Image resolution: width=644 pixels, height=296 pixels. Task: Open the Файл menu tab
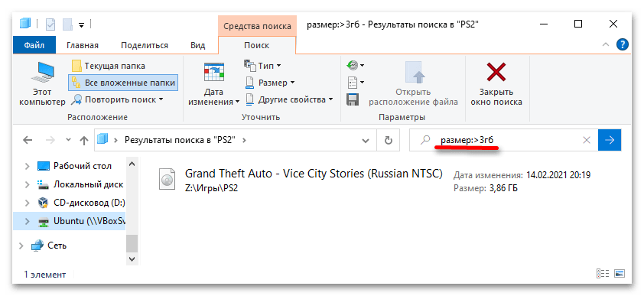34,45
